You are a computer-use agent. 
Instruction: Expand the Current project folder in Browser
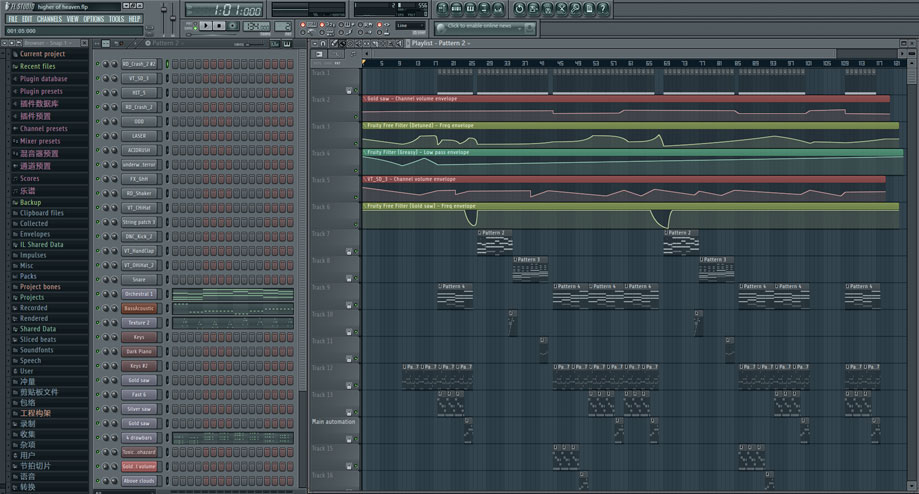click(x=42, y=54)
